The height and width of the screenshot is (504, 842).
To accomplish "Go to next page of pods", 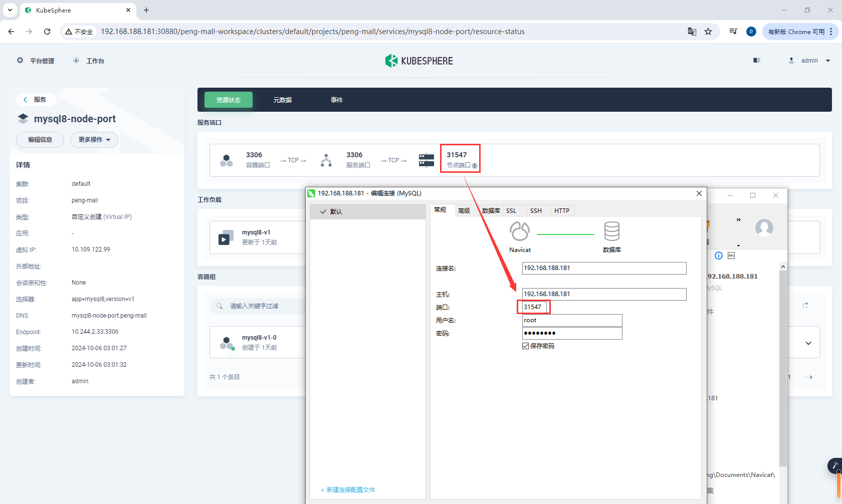I will point(808,377).
